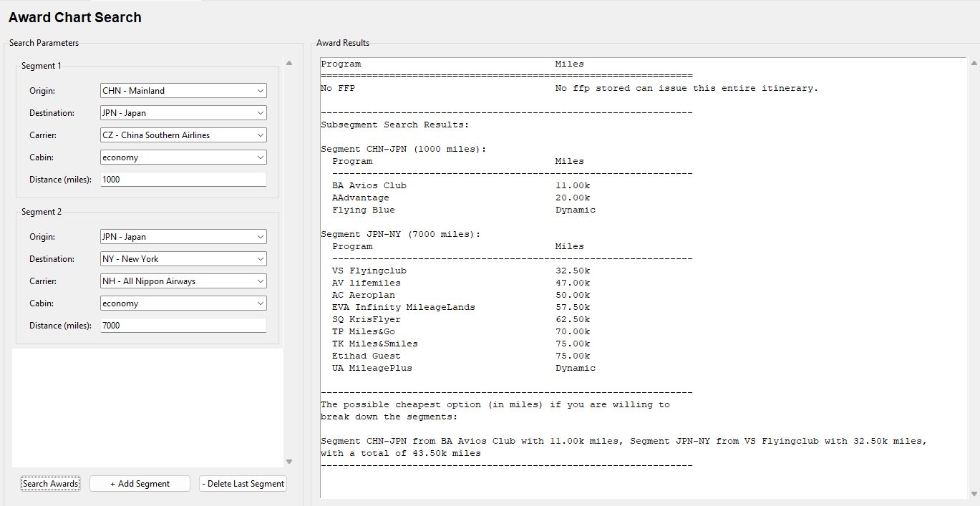This screenshot has height=506, width=980.
Task: Expand the Segment 1 Destination combo box
Action: click(183, 113)
